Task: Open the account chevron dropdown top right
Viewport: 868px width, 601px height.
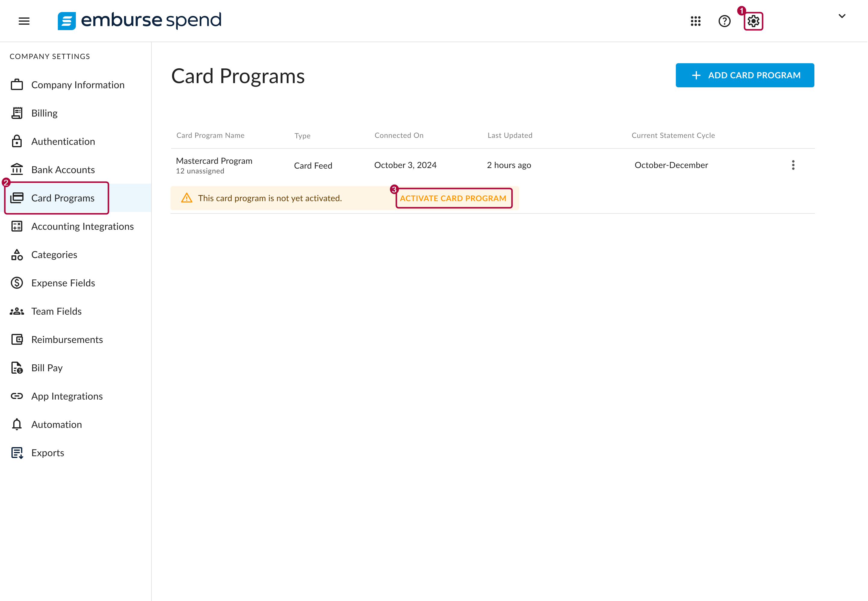Action: 841,16
